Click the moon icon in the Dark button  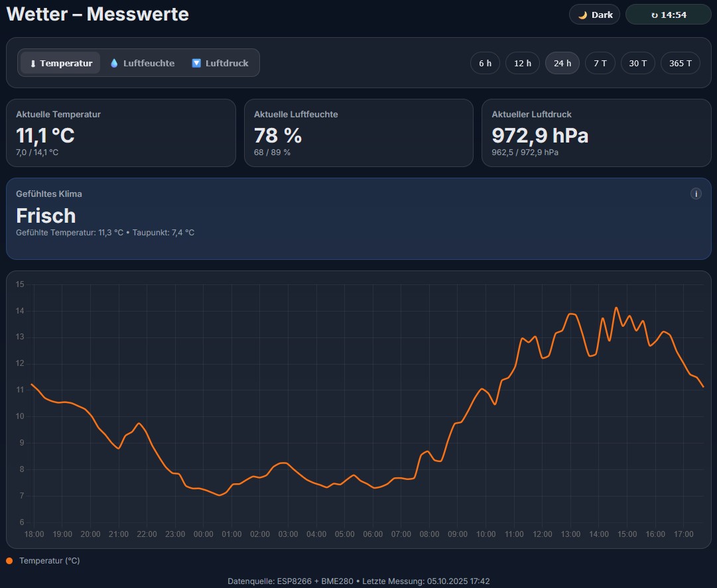click(583, 15)
